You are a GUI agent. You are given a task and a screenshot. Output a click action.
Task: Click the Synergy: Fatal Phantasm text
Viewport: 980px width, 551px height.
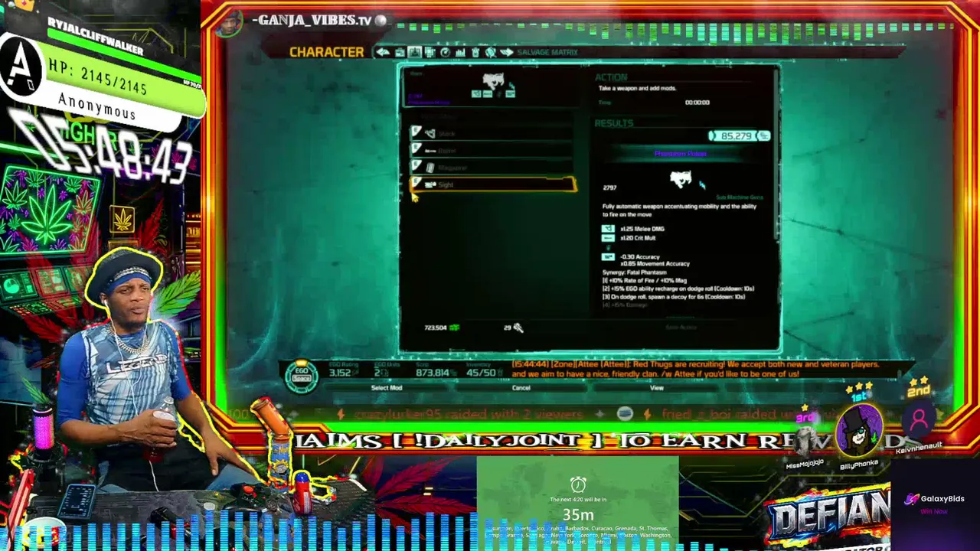click(634, 272)
